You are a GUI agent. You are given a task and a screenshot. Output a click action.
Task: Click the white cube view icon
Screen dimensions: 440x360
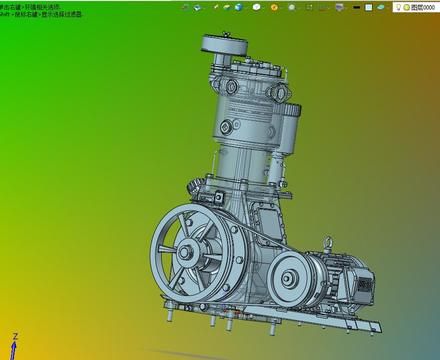point(256,7)
